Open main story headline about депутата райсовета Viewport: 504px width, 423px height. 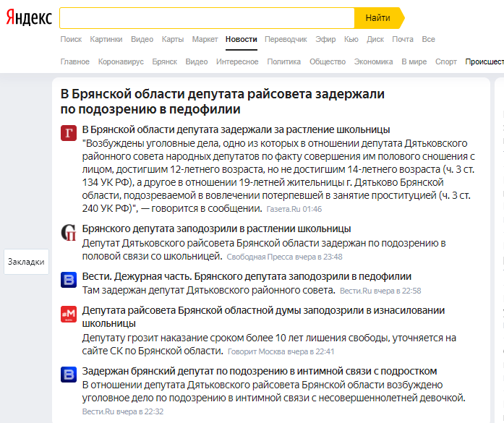point(223,101)
